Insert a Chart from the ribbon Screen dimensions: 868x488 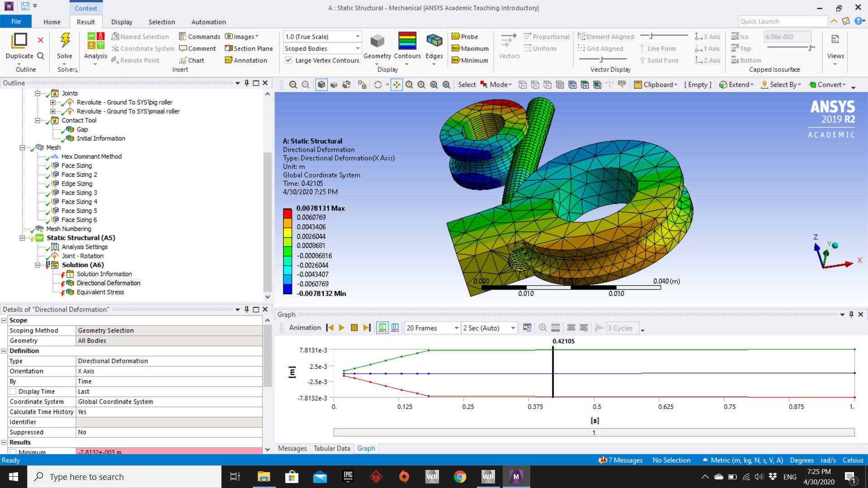191,60
